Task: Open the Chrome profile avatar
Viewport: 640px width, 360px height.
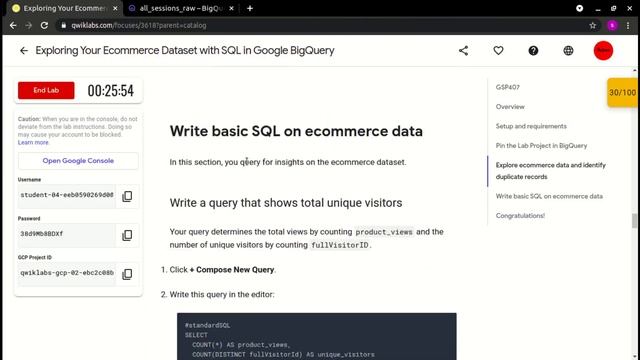Action: [x=612, y=25]
